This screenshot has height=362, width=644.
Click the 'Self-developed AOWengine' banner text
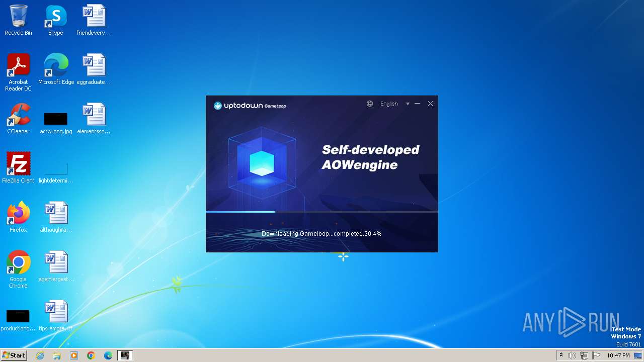click(371, 157)
